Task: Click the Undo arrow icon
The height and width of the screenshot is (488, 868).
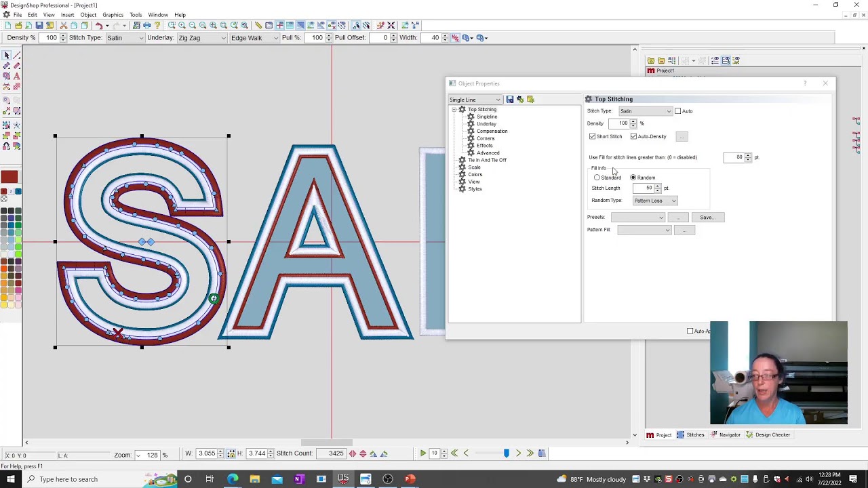Action: click(x=99, y=25)
